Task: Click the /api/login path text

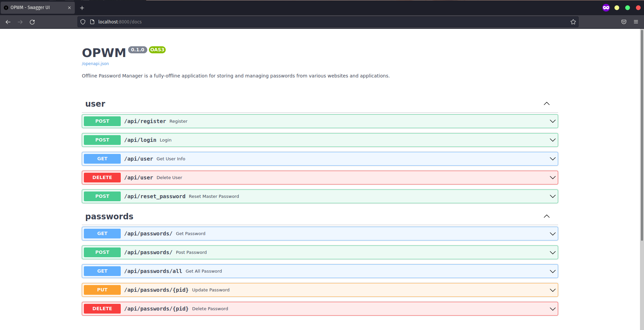Action: point(140,140)
